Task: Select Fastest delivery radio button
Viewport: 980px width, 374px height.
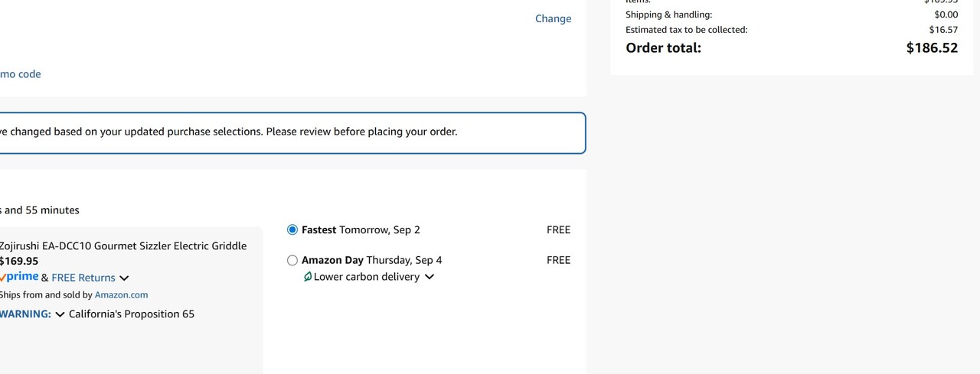Action: click(x=292, y=230)
